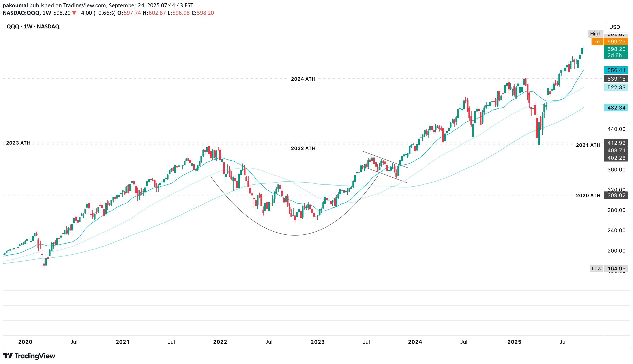Image resolution: width=633 pixels, height=364 pixels.
Task: Click the High price scale label
Action: (x=596, y=34)
